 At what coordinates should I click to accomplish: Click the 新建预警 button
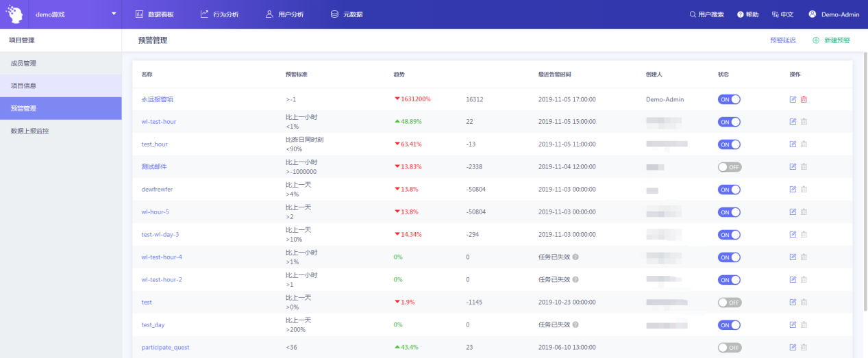click(x=831, y=40)
